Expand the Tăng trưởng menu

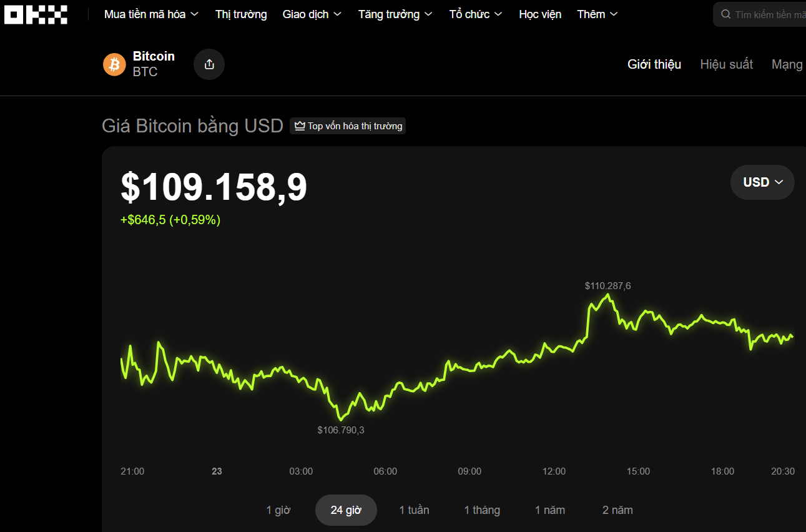click(x=395, y=14)
